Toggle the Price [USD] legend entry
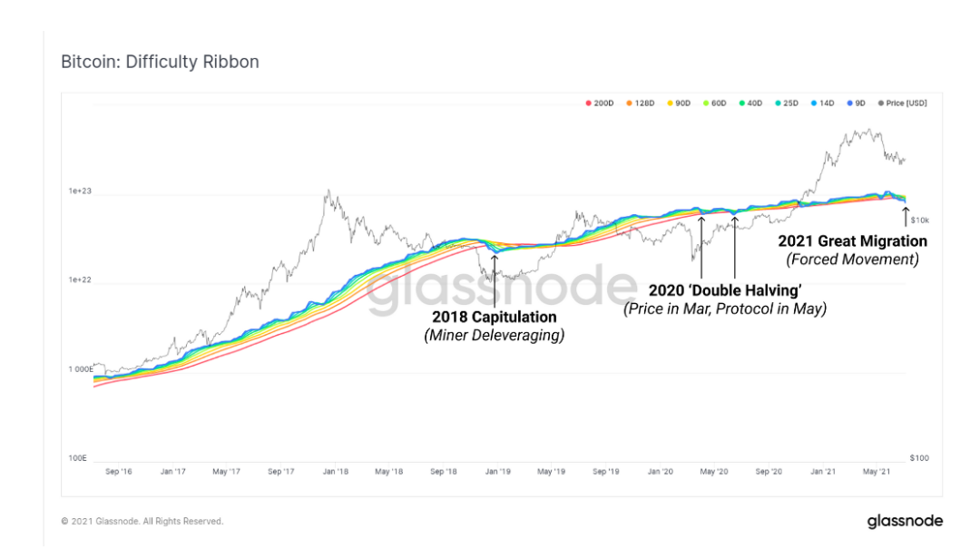The image size is (980, 549). [903, 103]
